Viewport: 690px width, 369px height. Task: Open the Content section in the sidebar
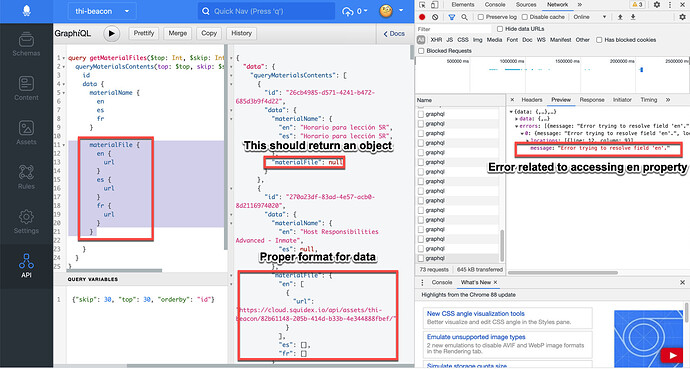[26, 88]
